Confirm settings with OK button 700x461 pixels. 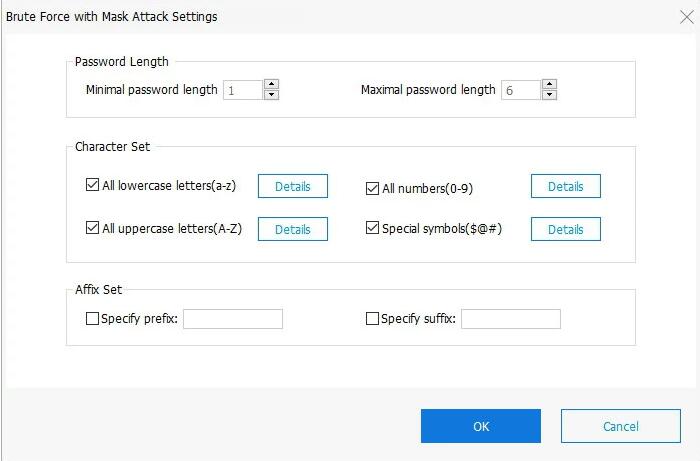pyautogui.click(x=481, y=426)
